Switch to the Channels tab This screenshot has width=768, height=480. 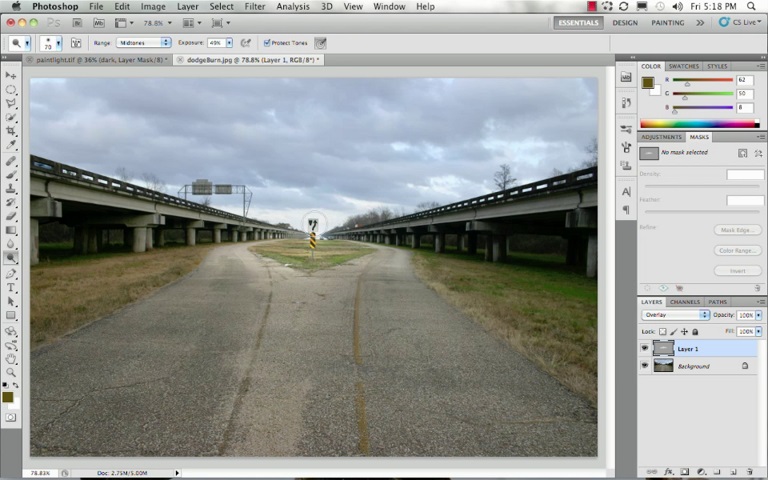click(685, 302)
